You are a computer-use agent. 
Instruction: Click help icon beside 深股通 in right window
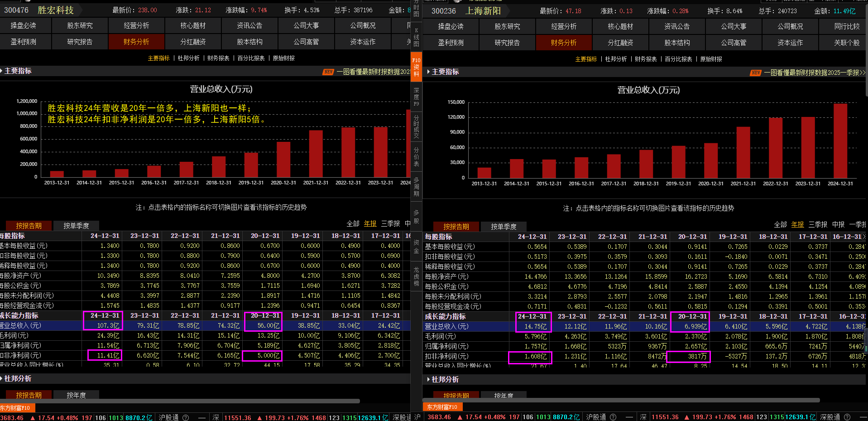coord(847,417)
